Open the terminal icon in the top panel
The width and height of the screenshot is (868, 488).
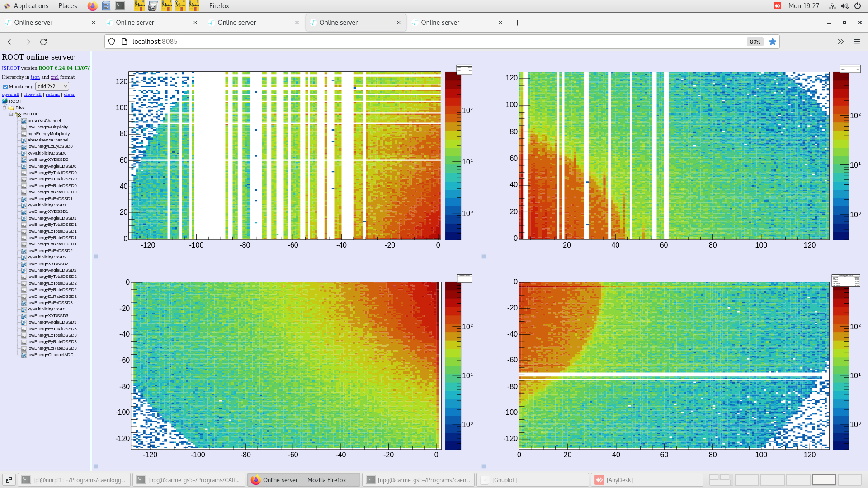(119, 6)
